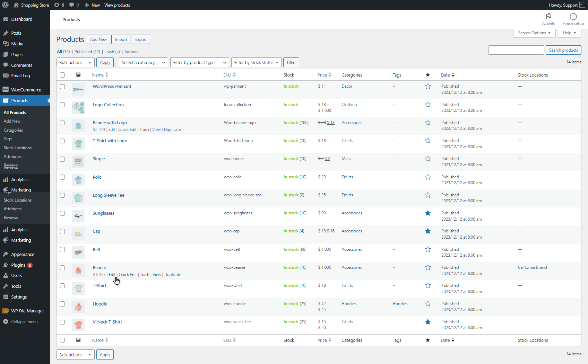Select the Hoodie row checkbox
The width and height of the screenshot is (588, 364).
pyautogui.click(x=62, y=304)
